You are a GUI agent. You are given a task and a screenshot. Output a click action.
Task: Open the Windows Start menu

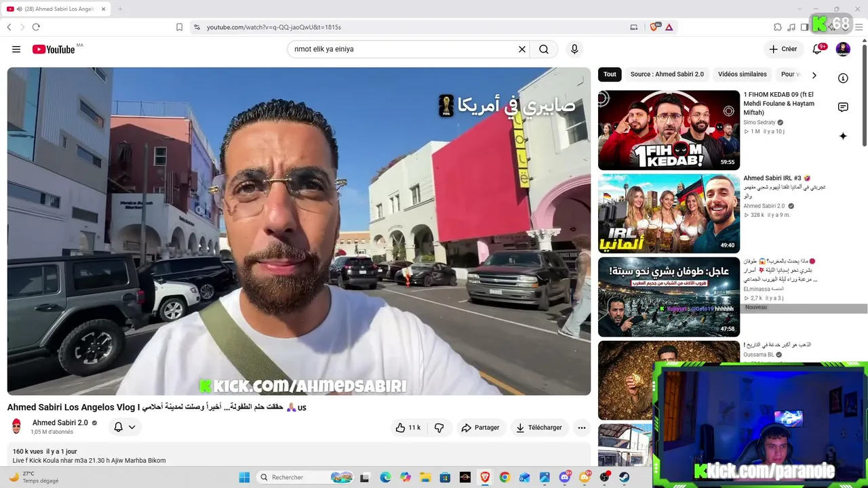click(x=244, y=477)
